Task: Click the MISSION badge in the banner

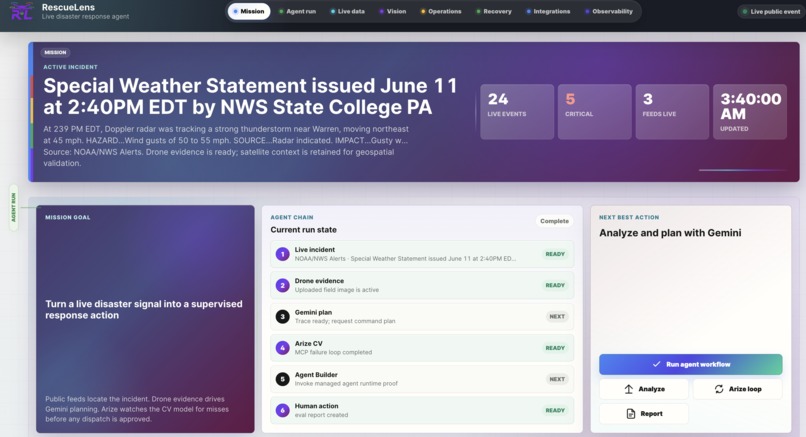Action: point(55,52)
